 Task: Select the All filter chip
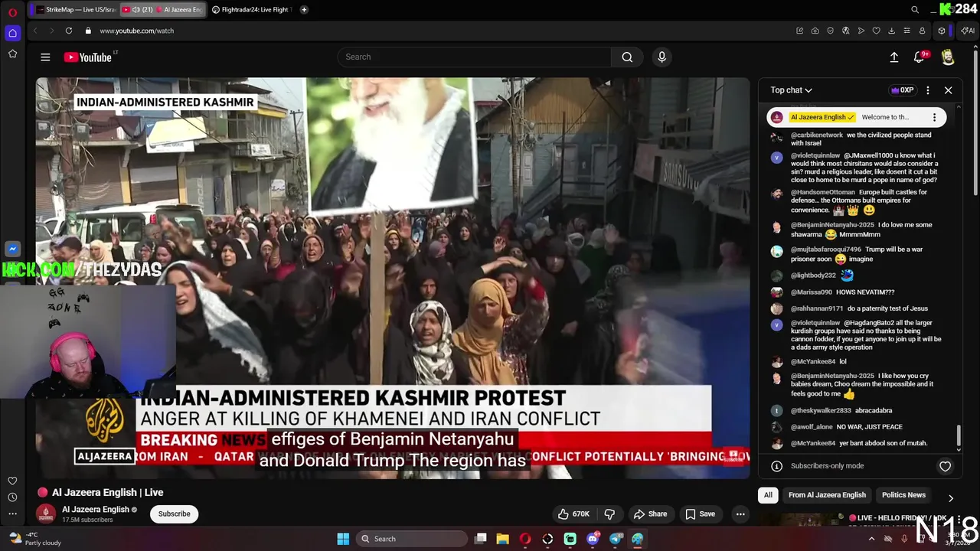tap(768, 495)
